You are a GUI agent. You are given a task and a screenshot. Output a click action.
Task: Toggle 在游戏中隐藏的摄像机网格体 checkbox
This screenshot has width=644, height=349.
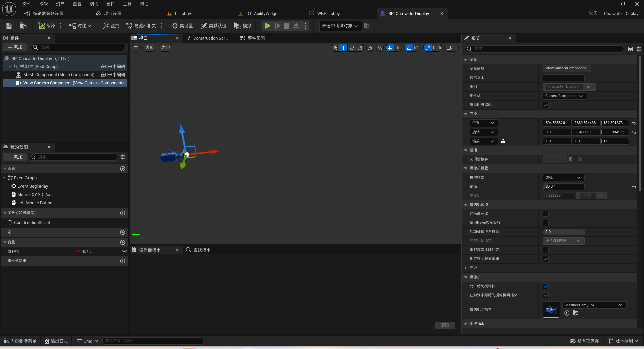tap(546, 295)
